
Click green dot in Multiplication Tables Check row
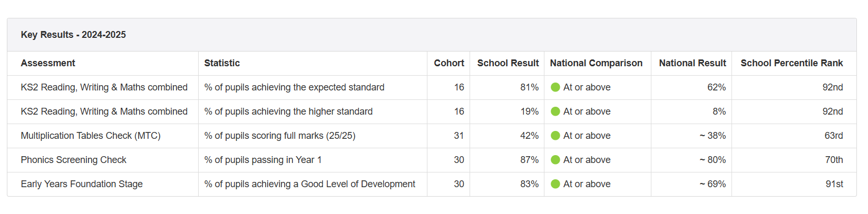pos(555,136)
